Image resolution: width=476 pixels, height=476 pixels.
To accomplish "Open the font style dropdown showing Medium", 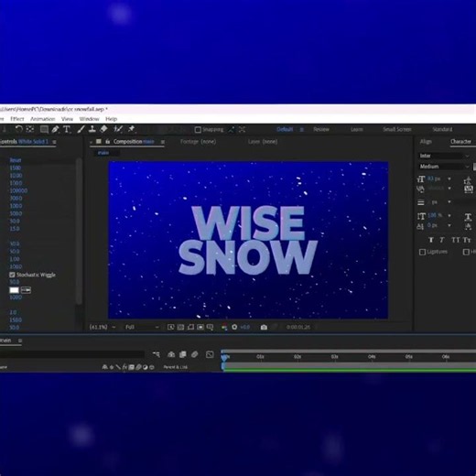I will click(444, 167).
